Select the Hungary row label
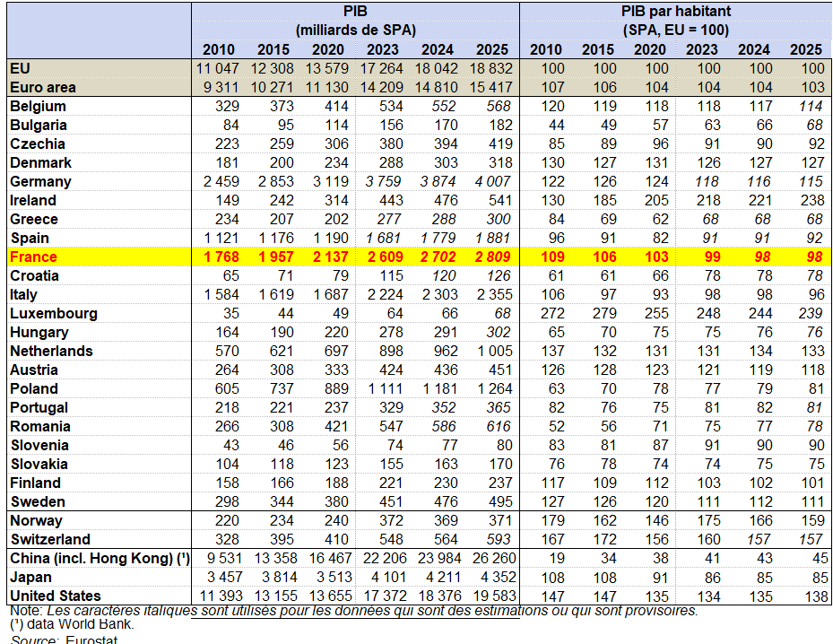This screenshot has height=644, width=833. [x=39, y=333]
